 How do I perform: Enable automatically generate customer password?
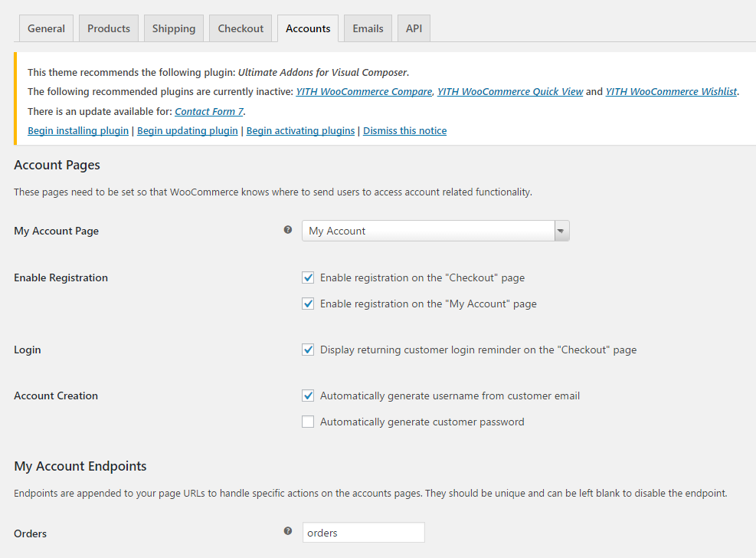pos(308,422)
